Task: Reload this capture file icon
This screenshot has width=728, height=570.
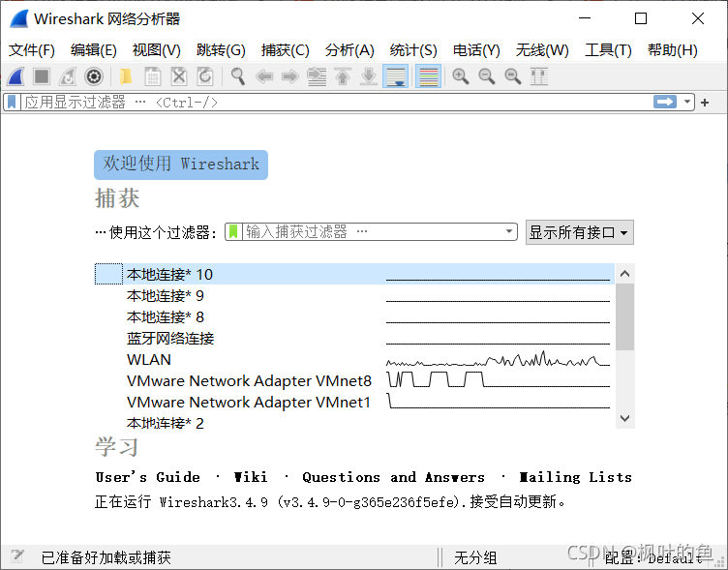Action: pyautogui.click(x=205, y=76)
